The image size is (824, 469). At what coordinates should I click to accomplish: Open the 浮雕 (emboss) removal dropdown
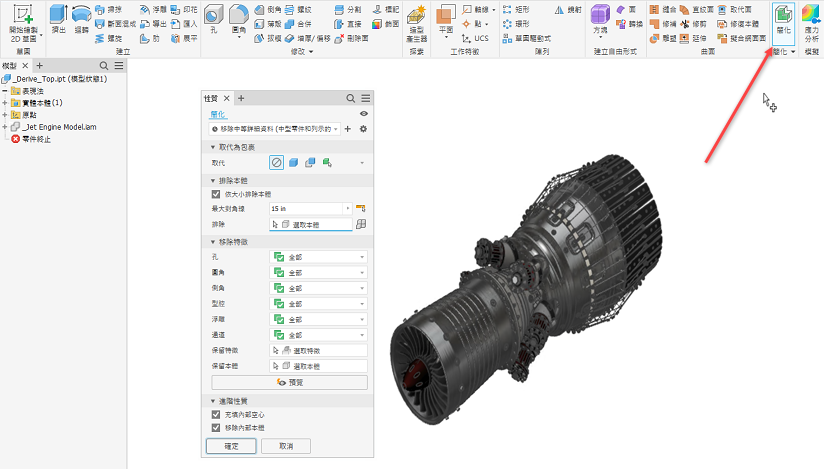coord(318,319)
